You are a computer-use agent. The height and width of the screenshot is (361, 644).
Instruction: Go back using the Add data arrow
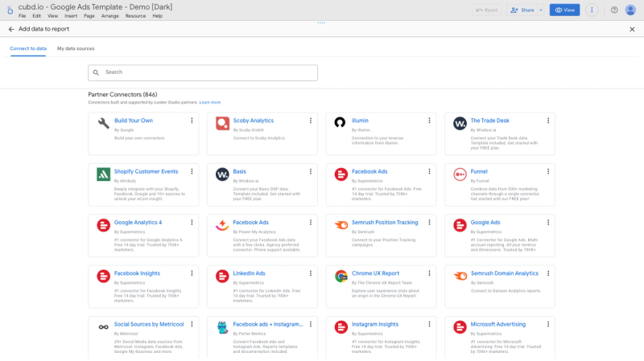(11, 29)
